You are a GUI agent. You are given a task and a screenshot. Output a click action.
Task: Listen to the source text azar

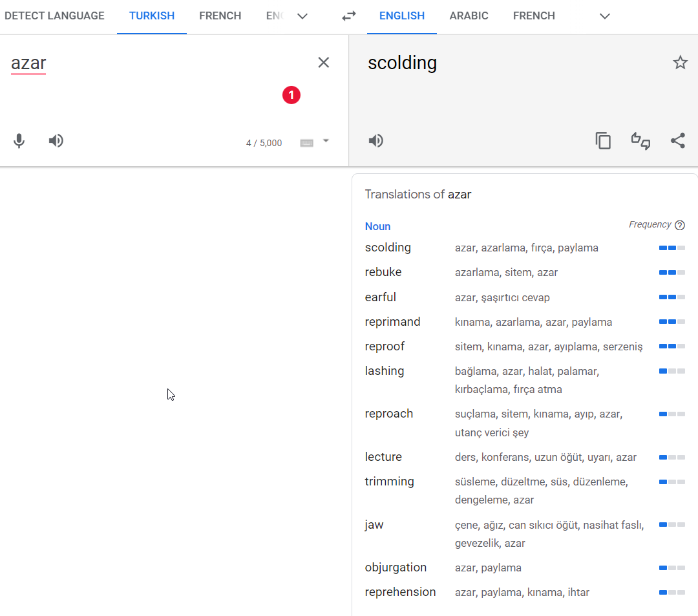click(x=56, y=141)
